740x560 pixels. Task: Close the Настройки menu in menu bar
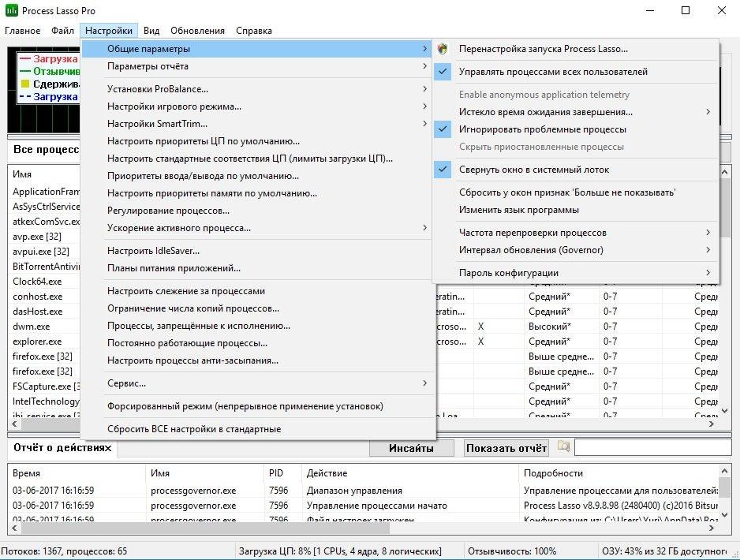(x=109, y=31)
